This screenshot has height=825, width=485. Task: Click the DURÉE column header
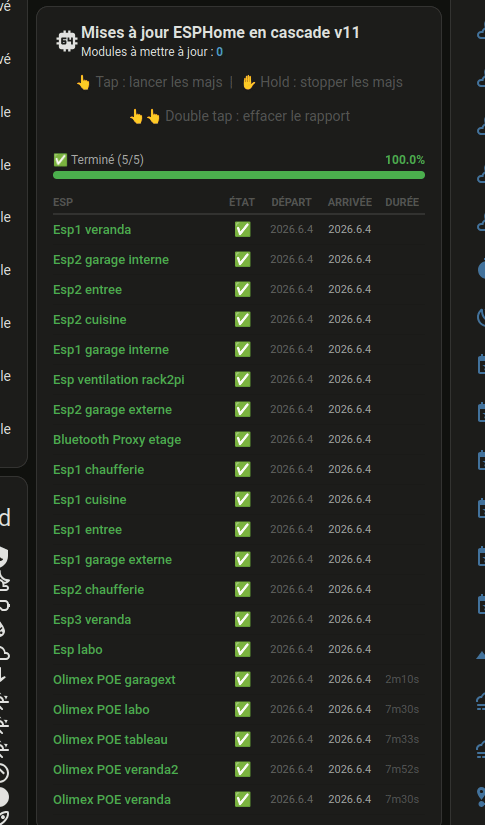[402, 202]
